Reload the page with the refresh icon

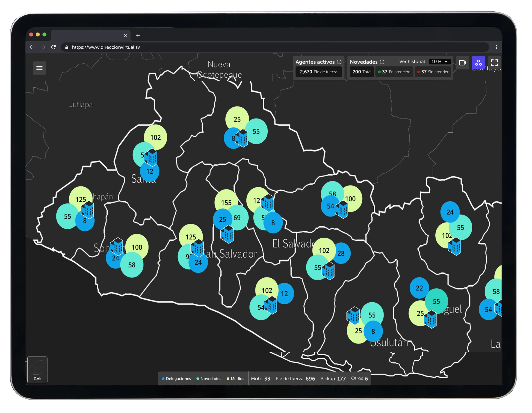(54, 47)
